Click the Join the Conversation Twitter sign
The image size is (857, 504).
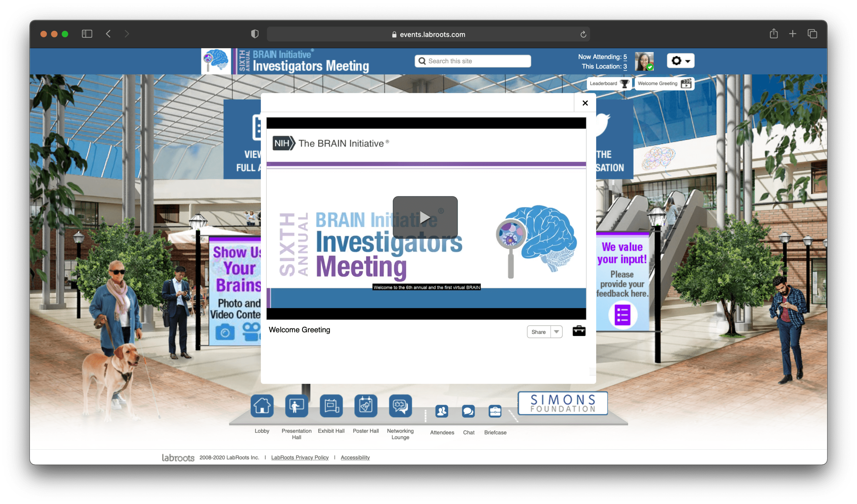pyautogui.click(x=615, y=139)
